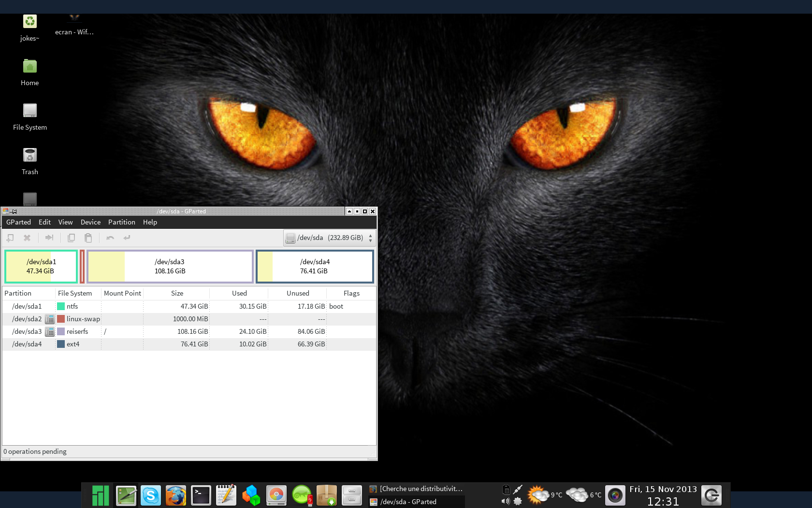This screenshot has height=508, width=812.
Task: Click the Resize/Move toolbar icon
Action: (x=49, y=238)
